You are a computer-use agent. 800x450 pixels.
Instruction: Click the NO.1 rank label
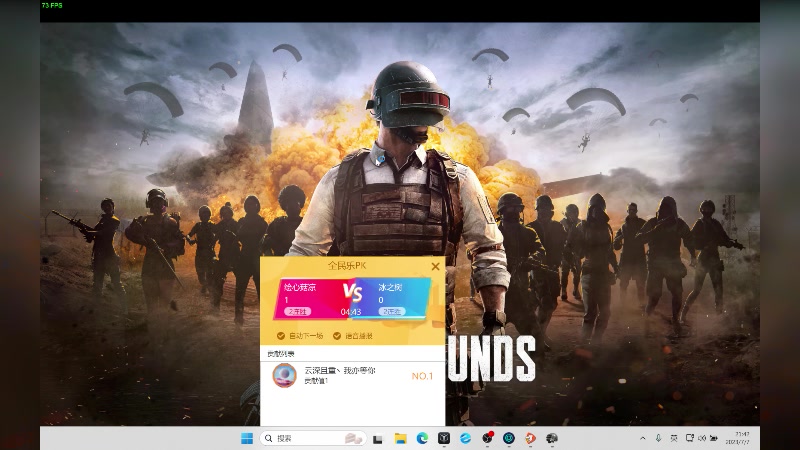coord(422,376)
